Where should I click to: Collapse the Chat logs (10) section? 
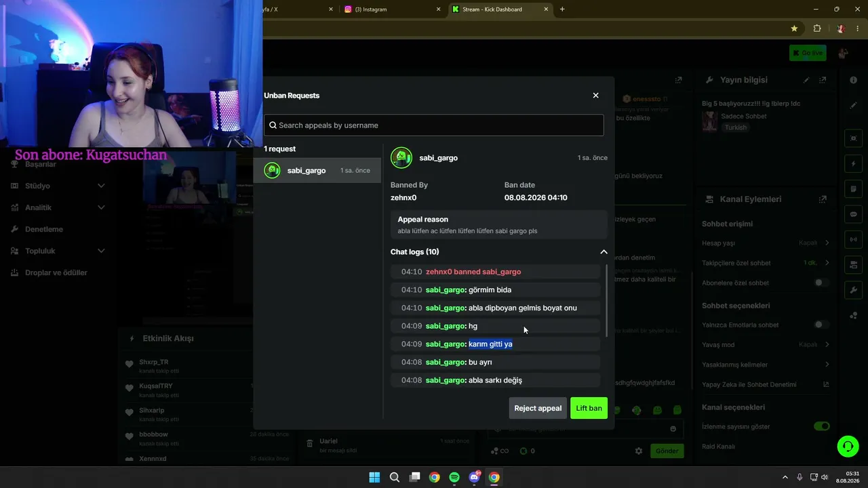pyautogui.click(x=604, y=252)
